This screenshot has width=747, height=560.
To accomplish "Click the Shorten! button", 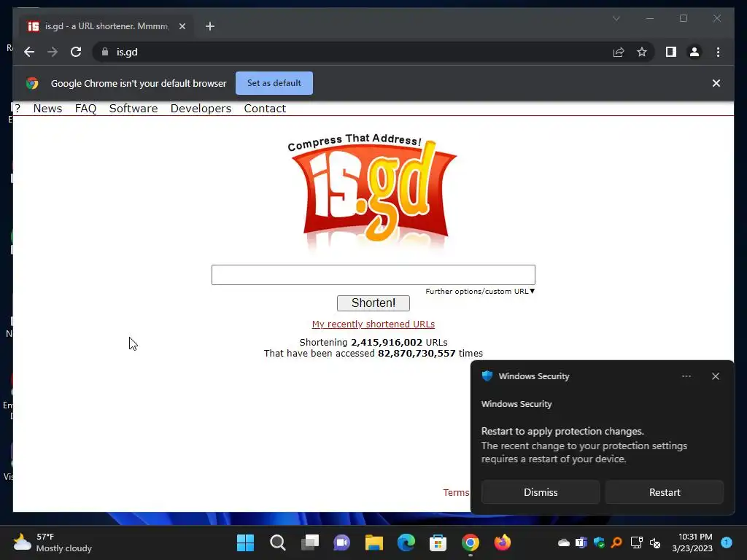I will [373, 303].
